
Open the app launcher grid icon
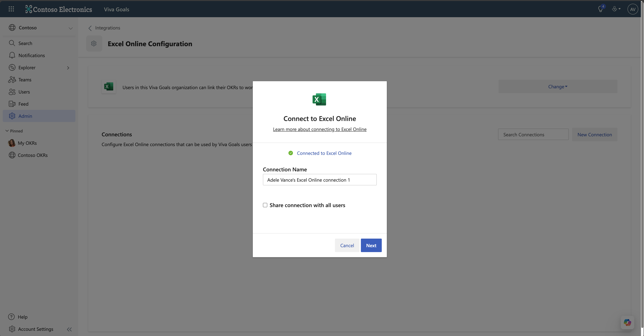(x=11, y=9)
